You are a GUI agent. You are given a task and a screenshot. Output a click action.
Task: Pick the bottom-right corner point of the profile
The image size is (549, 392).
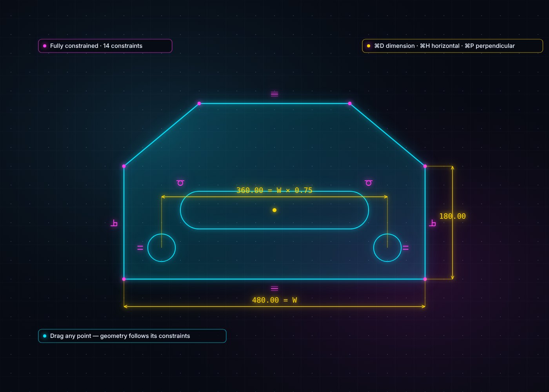tap(425, 279)
